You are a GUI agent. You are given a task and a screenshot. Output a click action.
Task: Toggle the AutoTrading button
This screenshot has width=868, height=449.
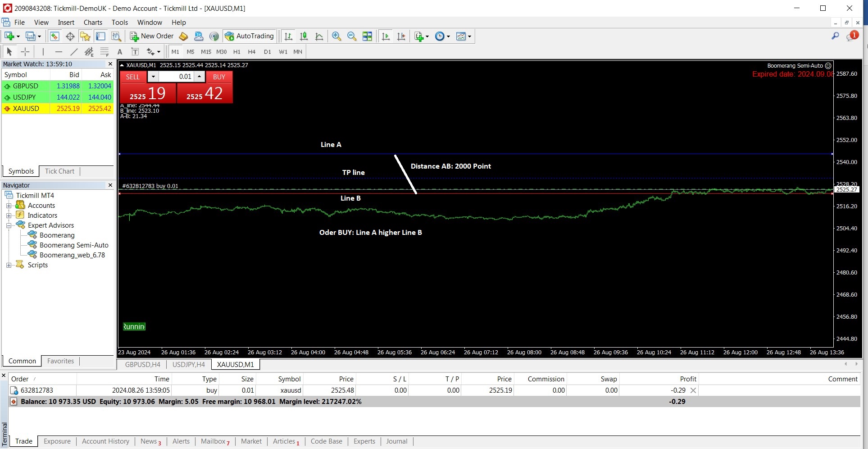tap(250, 36)
